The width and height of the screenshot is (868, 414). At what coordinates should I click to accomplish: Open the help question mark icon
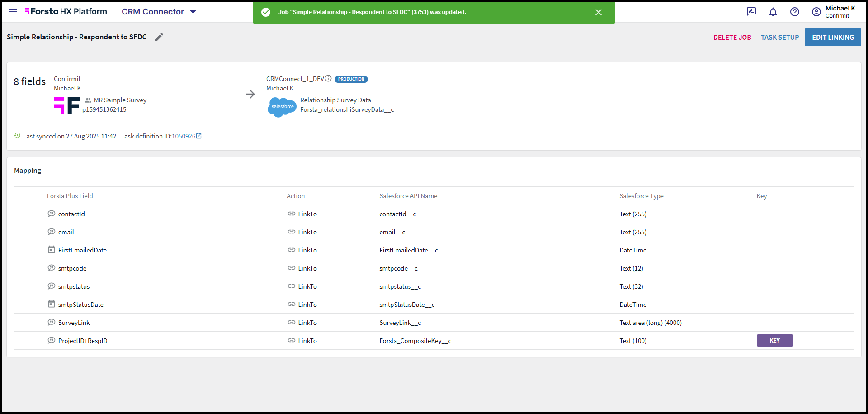[x=795, y=12]
